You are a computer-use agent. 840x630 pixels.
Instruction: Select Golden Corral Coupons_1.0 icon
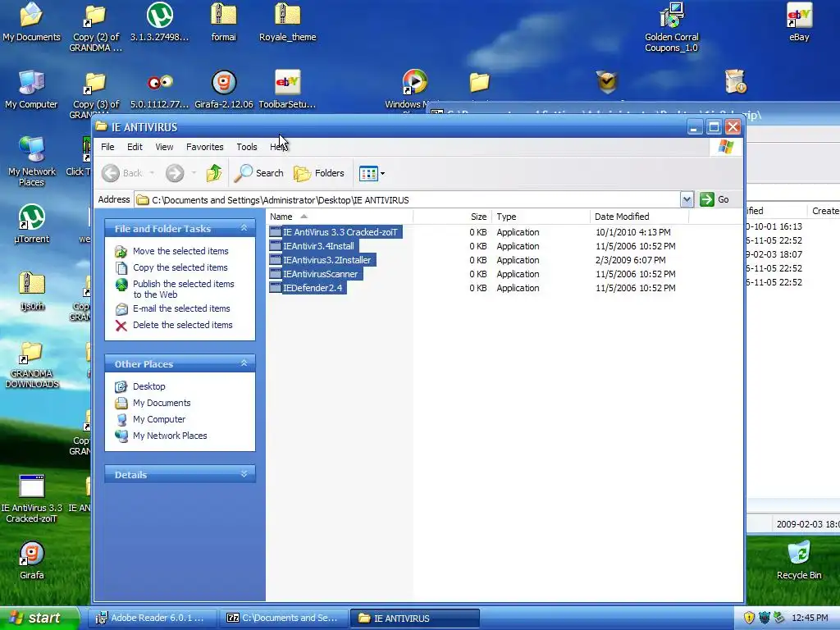pyautogui.click(x=672, y=28)
